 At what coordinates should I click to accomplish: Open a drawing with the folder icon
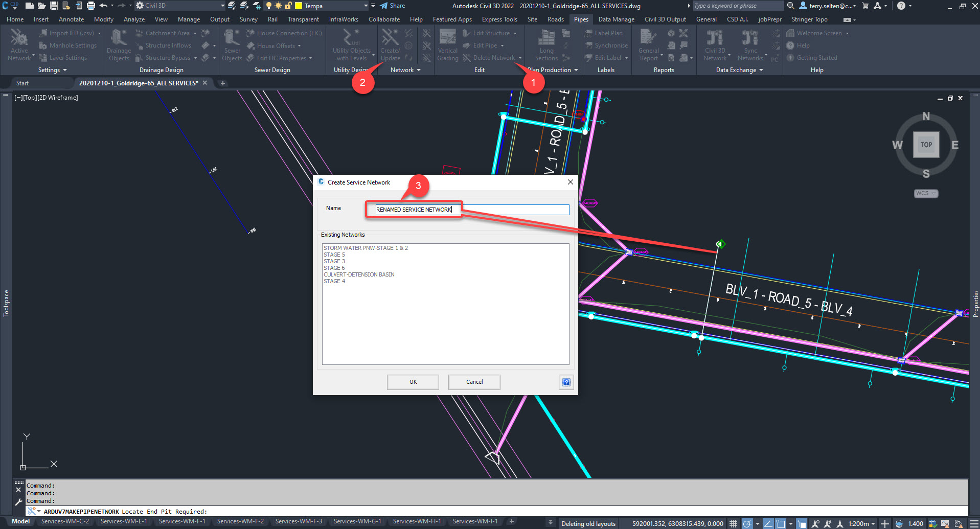tap(41, 6)
